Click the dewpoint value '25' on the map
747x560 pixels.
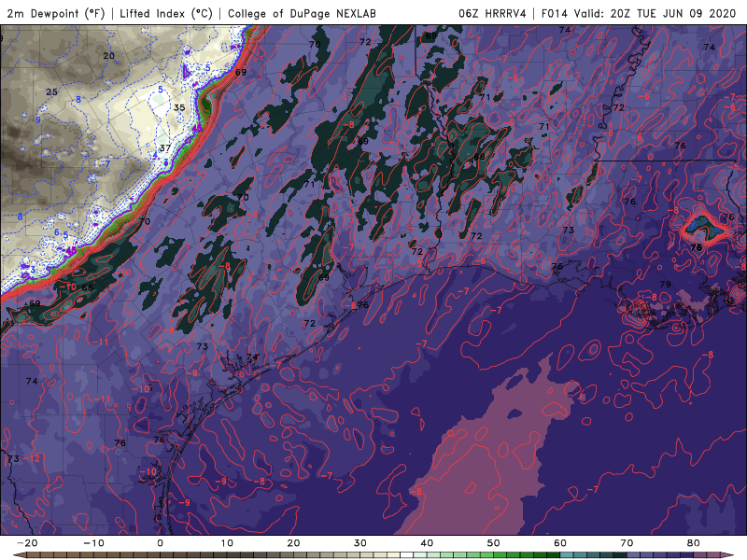pyautogui.click(x=51, y=91)
